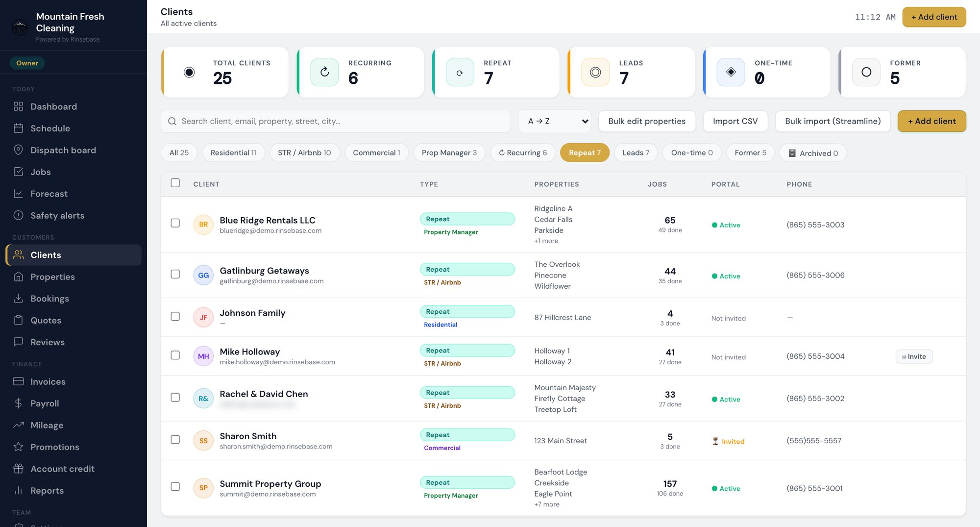Select the Recurring 6 filter tab
Screen dimensions: 980x527
[x=522, y=152]
